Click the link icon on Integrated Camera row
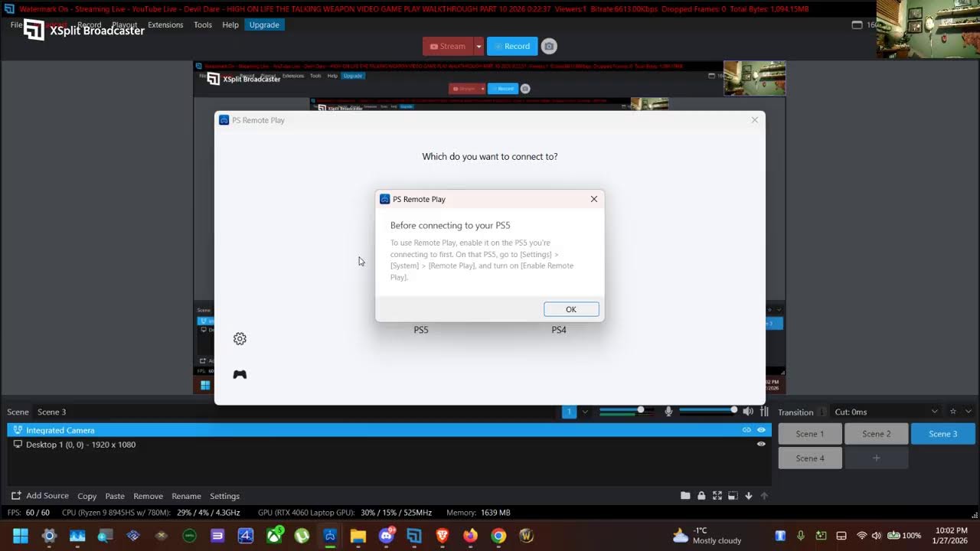 [746, 430]
